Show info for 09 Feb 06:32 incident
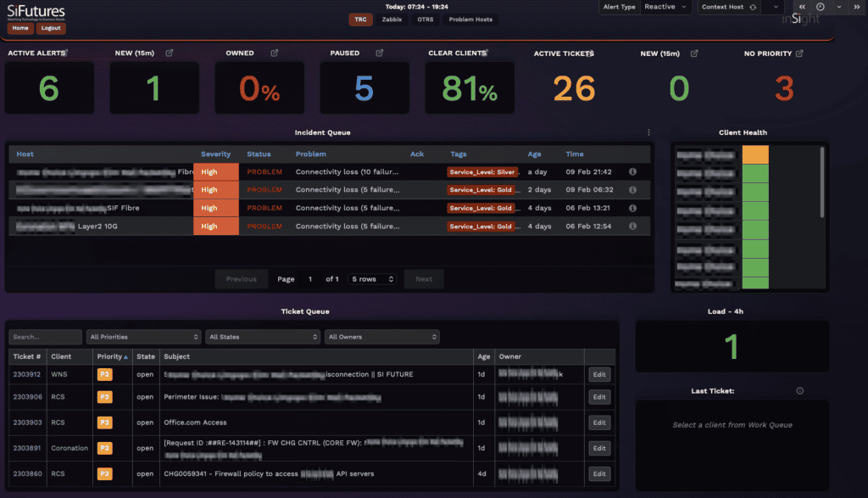Viewport: 868px width, 498px height. click(x=632, y=189)
